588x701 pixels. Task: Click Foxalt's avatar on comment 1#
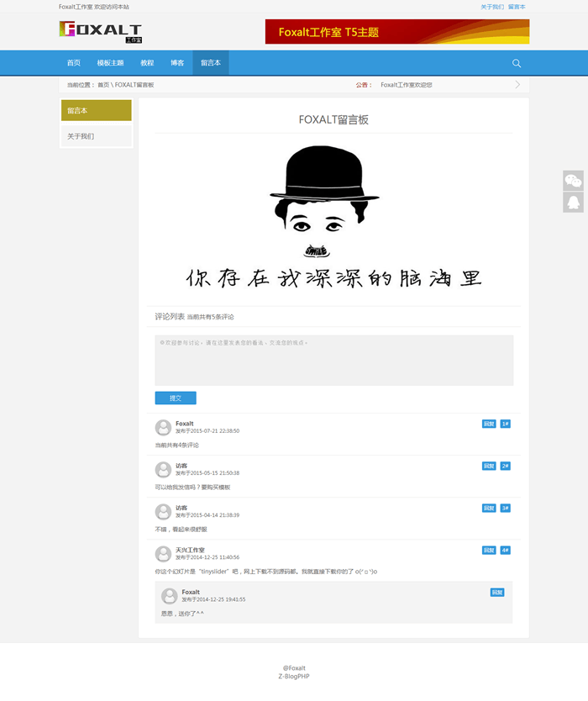pos(163,427)
